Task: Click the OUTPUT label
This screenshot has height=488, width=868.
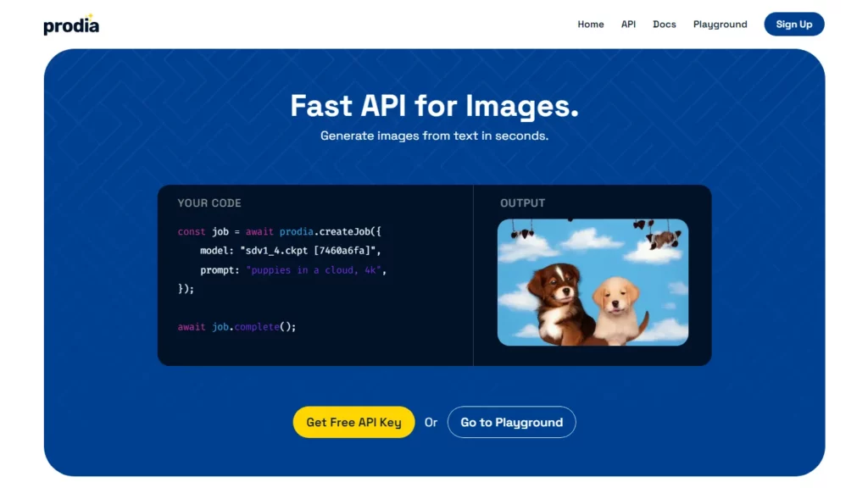Action: 522,203
